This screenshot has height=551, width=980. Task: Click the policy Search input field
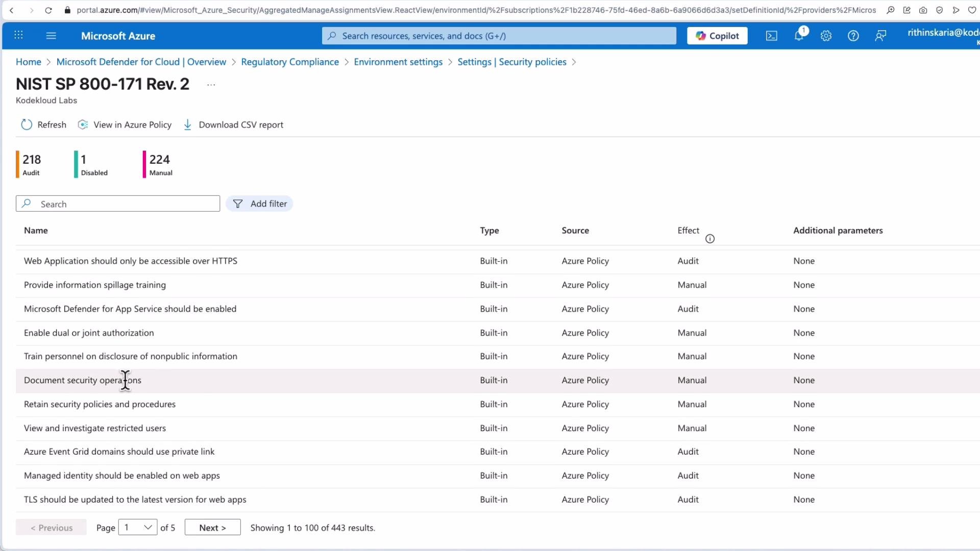[x=118, y=204]
